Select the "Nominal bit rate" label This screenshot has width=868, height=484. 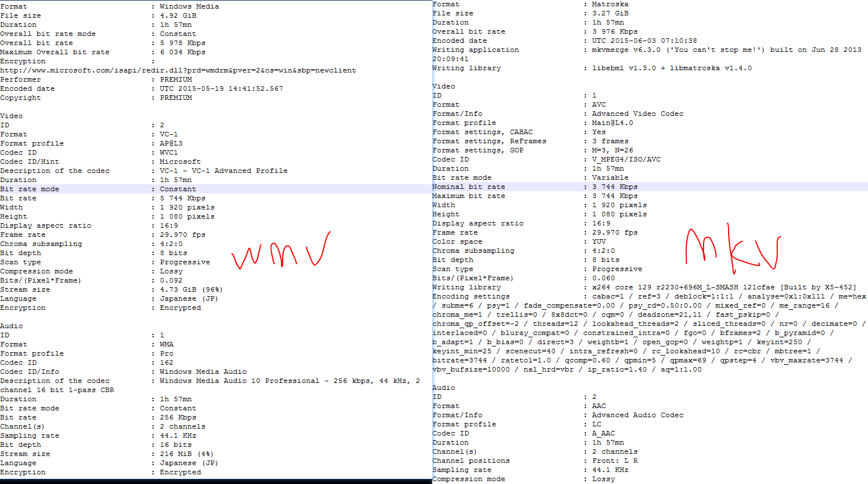coord(469,187)
